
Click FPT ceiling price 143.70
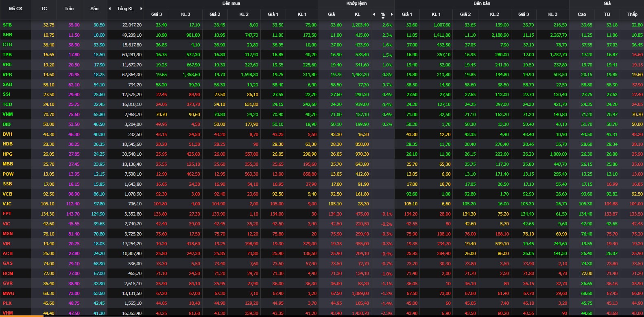(73, 214)
